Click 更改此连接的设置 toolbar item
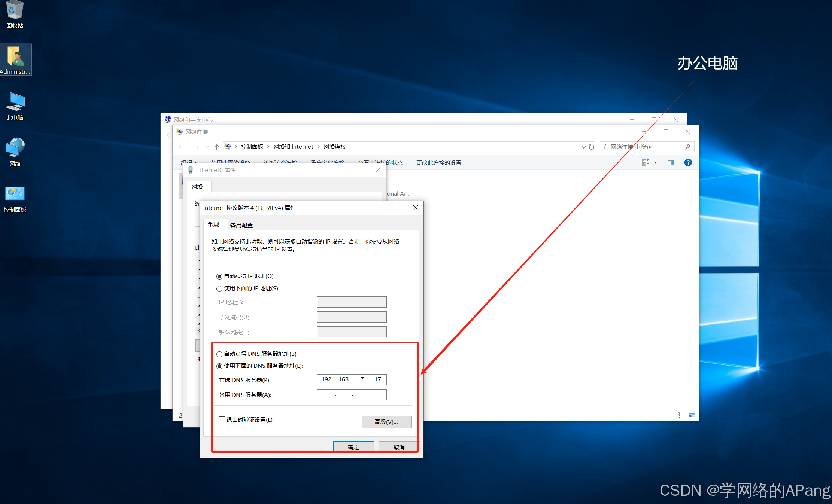This screenshot has height=504, width=832. click(438, 162)
